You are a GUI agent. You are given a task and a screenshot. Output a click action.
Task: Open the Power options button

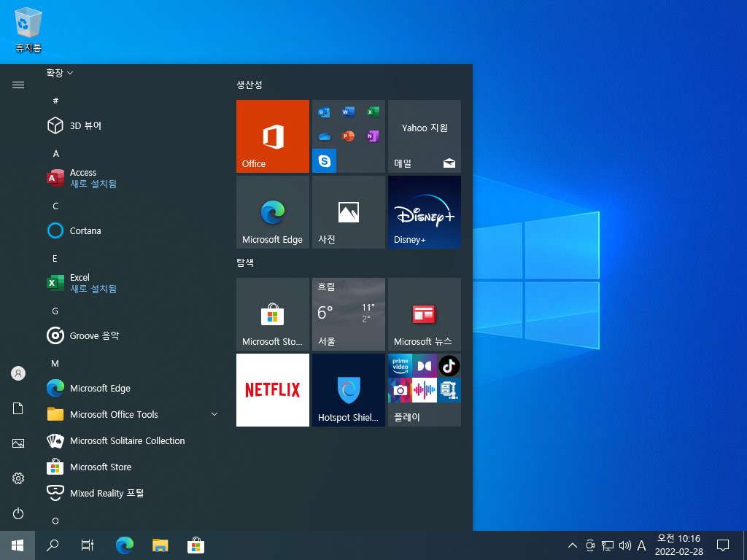(18, 513)
